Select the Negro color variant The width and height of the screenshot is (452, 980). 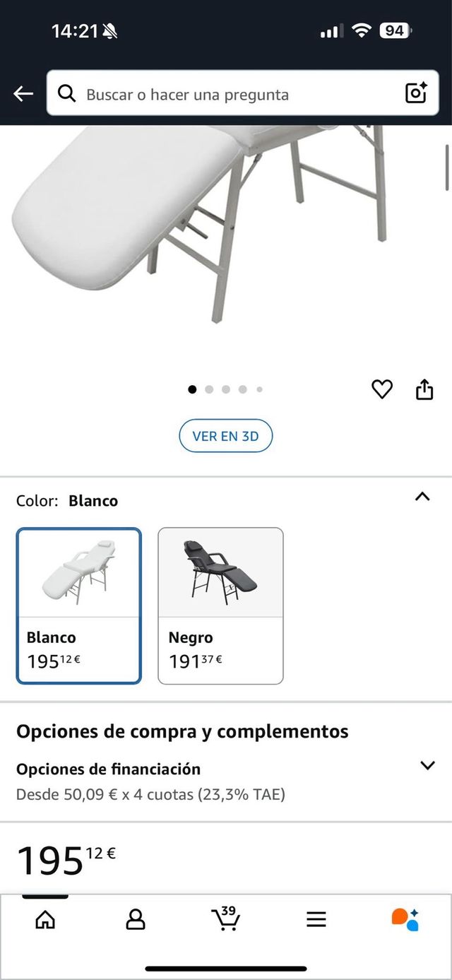point(220,606)
